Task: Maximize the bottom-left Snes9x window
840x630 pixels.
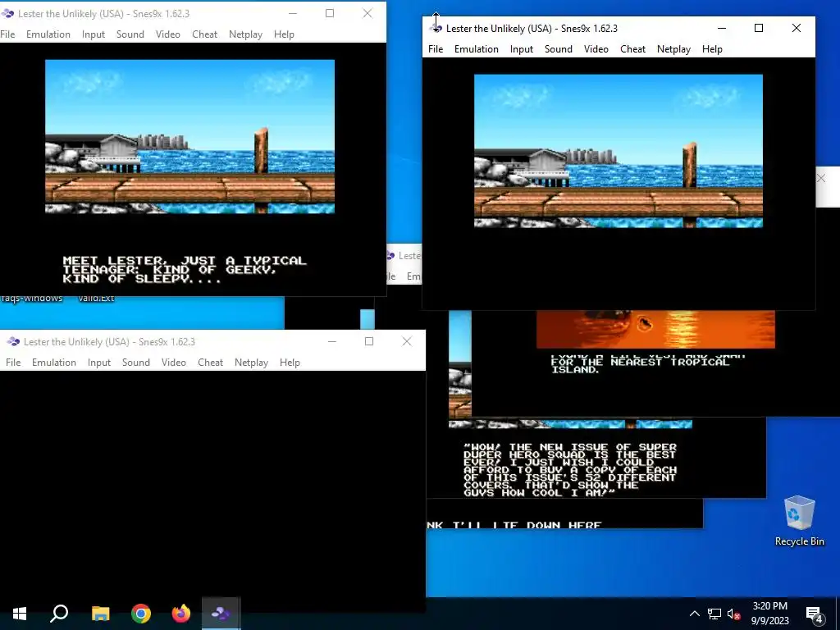Action: (x=369, y=342)
